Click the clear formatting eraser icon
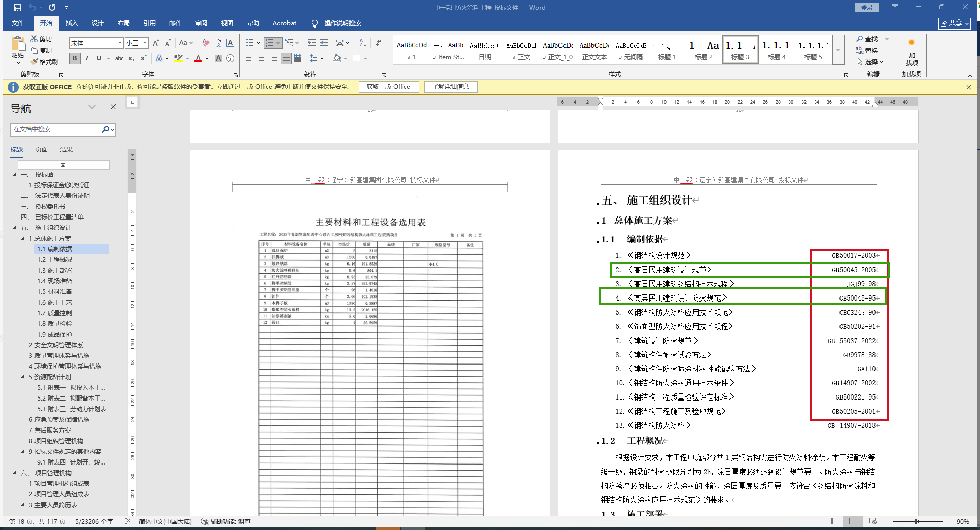 click(x=205, y=43)
